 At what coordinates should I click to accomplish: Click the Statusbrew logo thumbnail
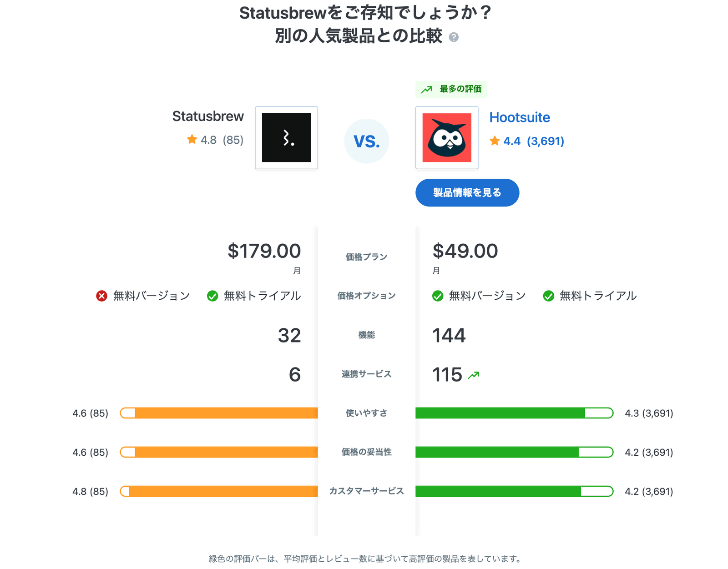(x=286, y=137)
